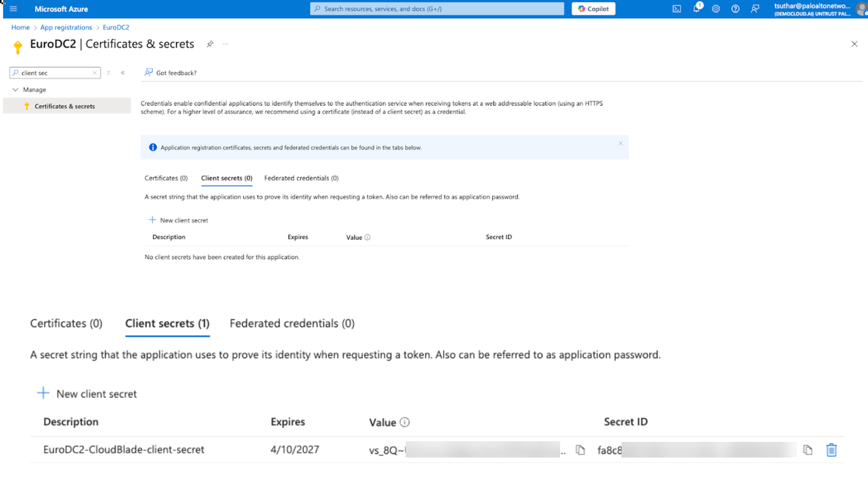Dismiss the info banner about credentials
This screenshot has width=868, height=487.
[x=620, y=143]
